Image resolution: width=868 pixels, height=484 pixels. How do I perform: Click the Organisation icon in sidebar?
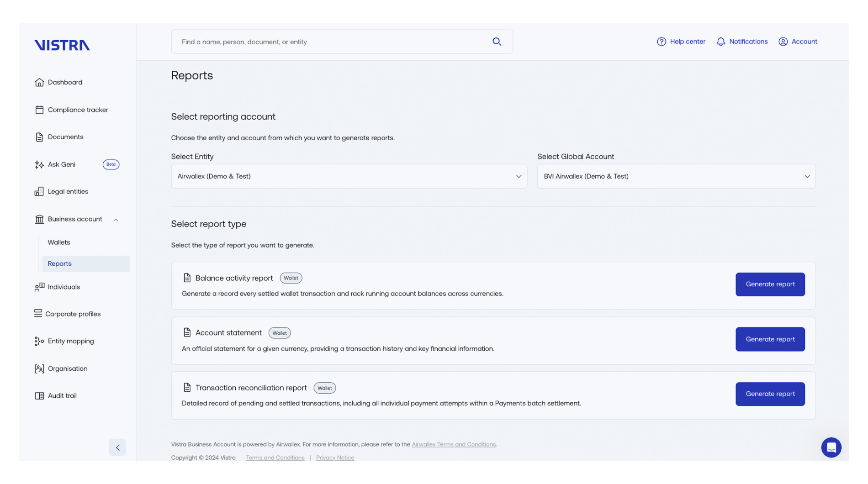pyautogui.click(x=39, y=368)
